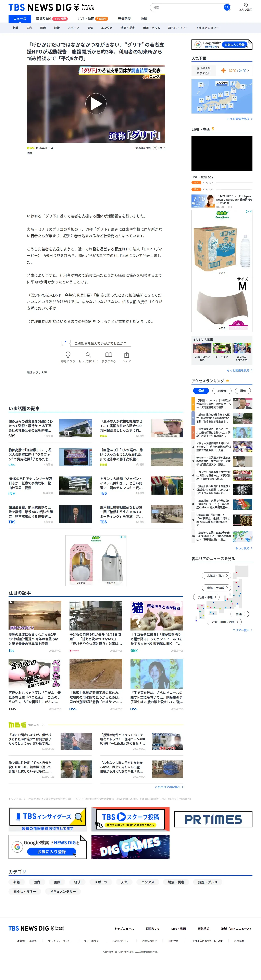Open the black LIVE video player

[x=222, y=153]
